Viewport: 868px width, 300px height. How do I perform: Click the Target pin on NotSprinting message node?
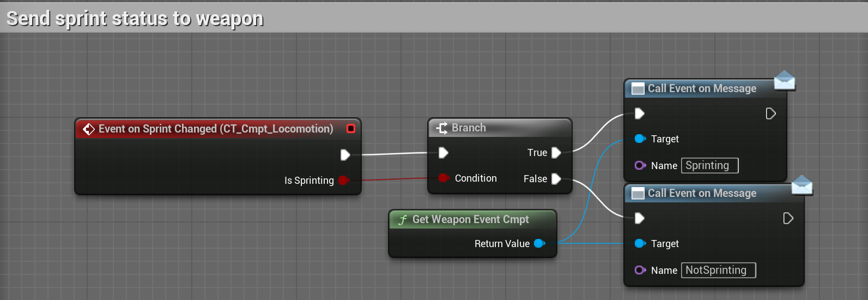click(x=640, y=243)
